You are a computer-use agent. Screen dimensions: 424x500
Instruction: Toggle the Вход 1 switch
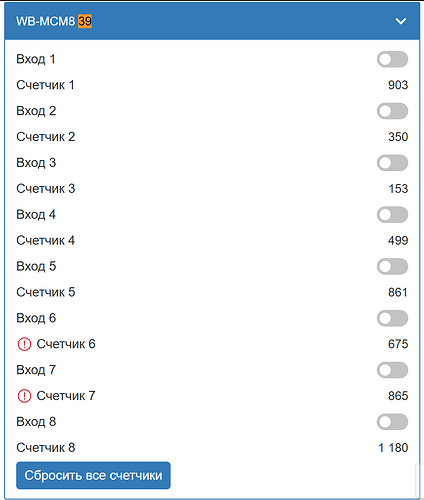392,59
